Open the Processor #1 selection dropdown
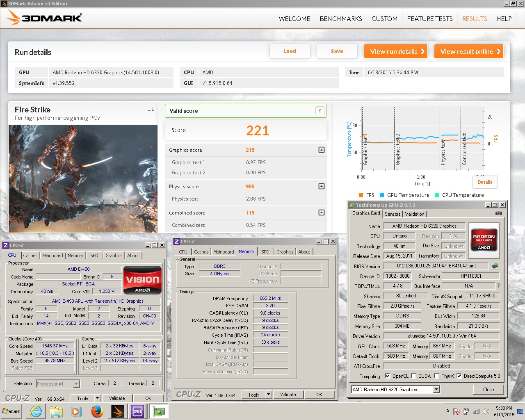 [76, 384]
